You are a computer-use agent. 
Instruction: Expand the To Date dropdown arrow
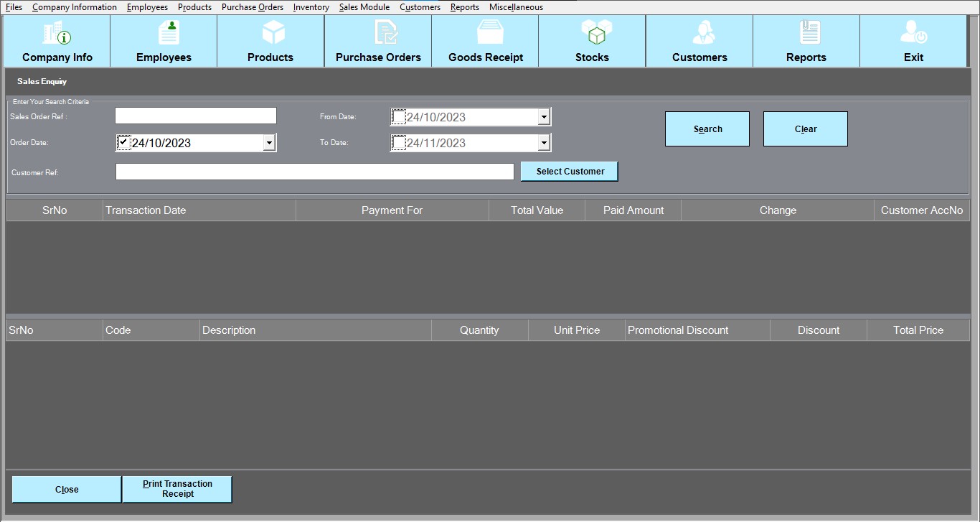click(544, 143)
